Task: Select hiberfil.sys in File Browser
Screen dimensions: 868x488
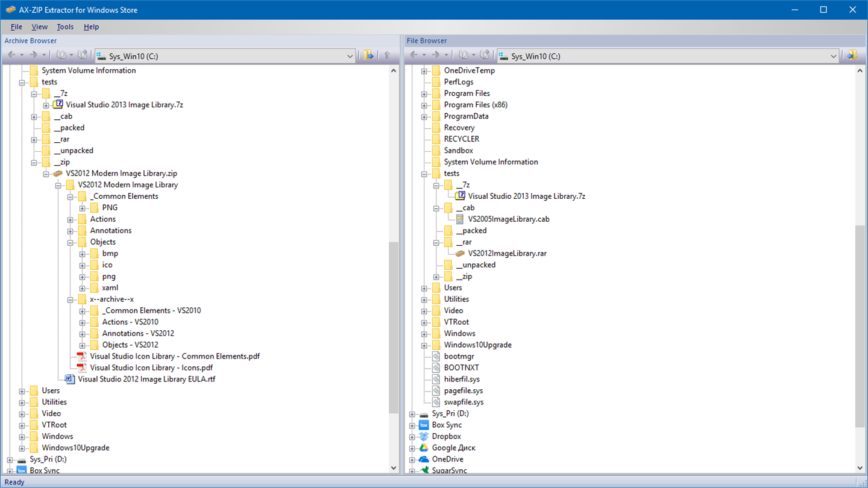Action: (462, 379)
